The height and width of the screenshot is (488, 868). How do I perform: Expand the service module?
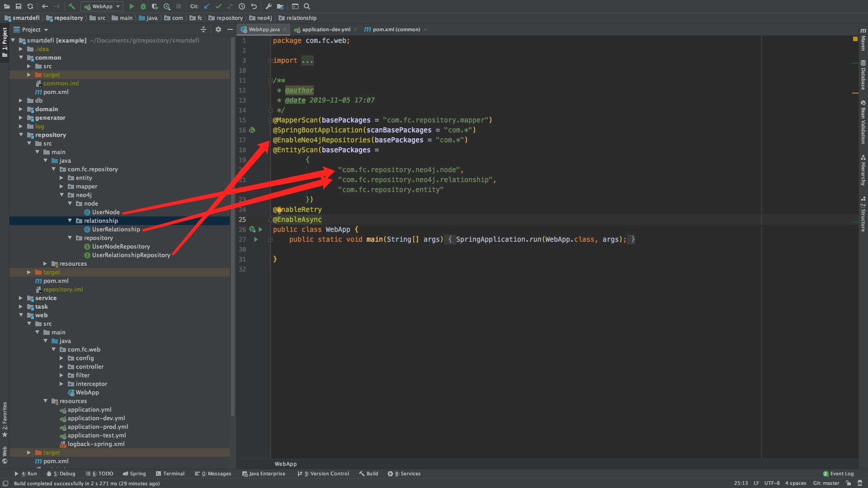pos(21,298)
